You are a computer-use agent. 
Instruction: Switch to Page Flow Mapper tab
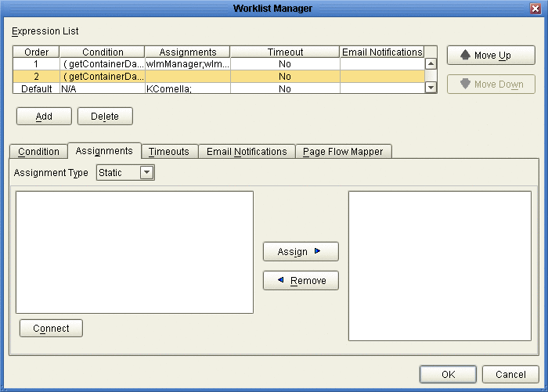pos(343,152)
